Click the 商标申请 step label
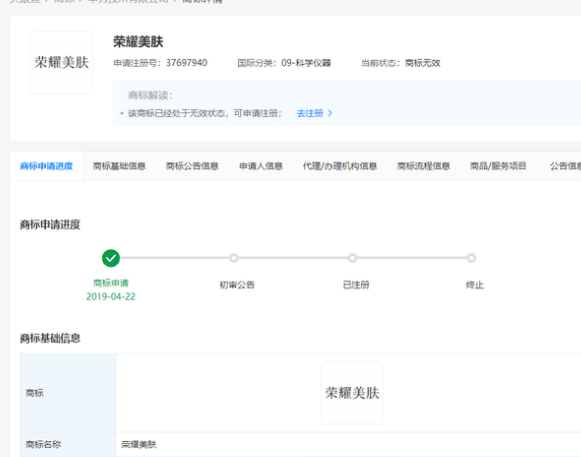 pos(111,283)
